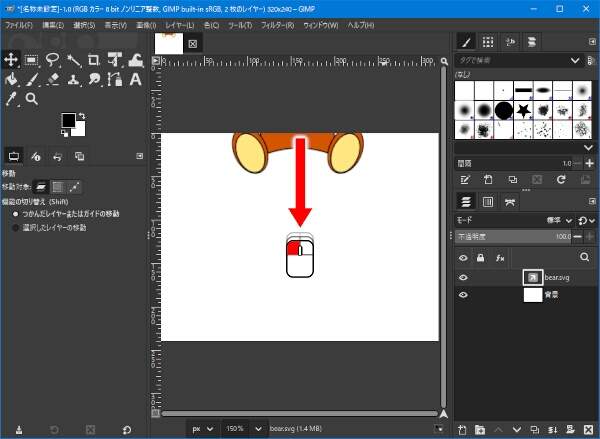Activate the Bucket Fill tool

[13, 79]
